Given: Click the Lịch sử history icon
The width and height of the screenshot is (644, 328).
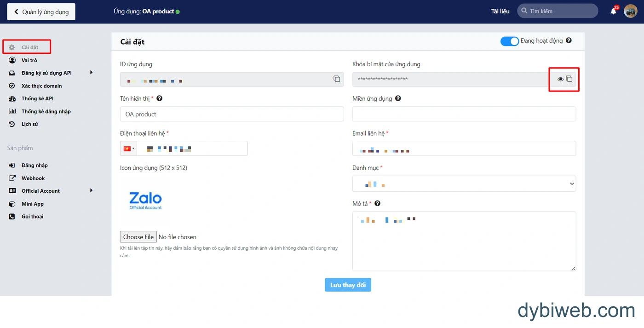Looking at the screenshot, I should [x=12, y=124].
